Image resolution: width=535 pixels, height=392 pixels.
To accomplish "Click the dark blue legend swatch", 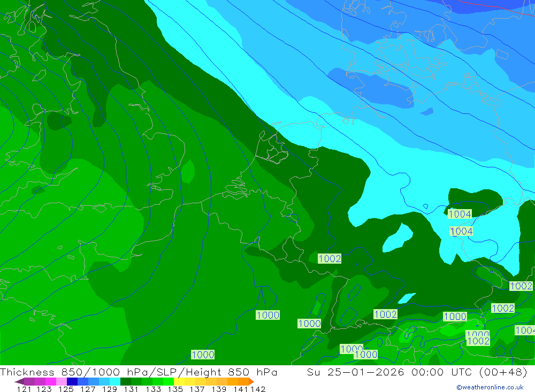I will coord(72,381).
